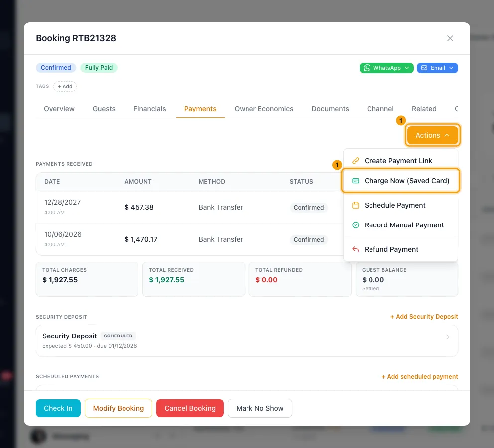This screenshot has height=448, width=494.
Task: Open the Guests tab
Action: 104,109
